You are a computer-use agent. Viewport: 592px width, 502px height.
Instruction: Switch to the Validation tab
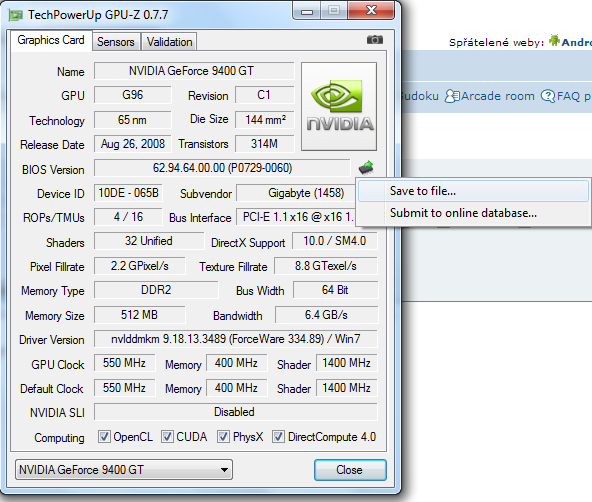pos(170,42)
